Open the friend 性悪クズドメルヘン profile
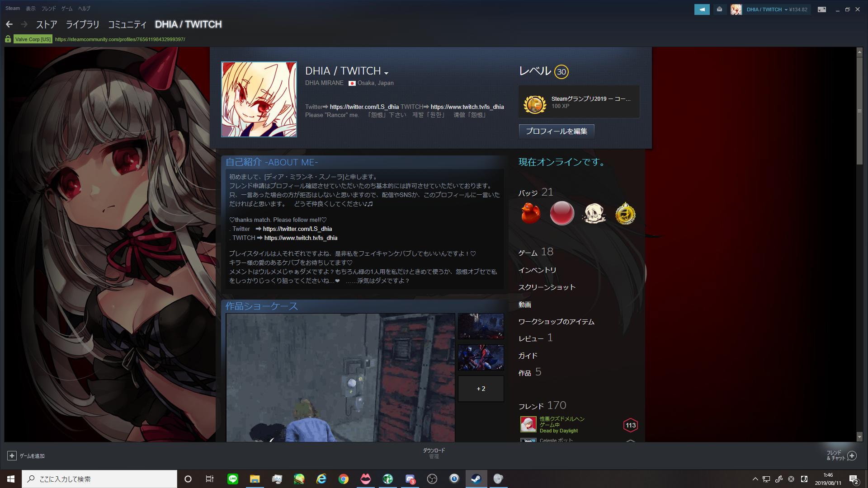The width and height of the screenshot is (868, 488). coord(562,419)
